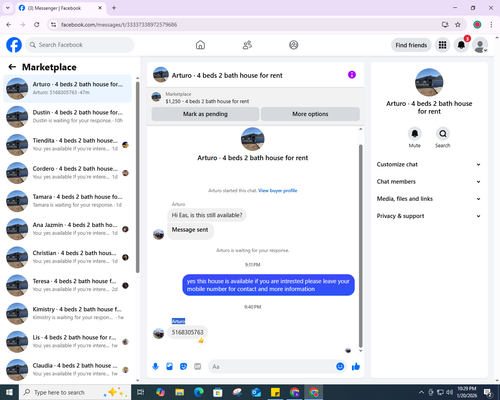The height and width of the screenshot is (400, 500).
Task: Click the house thumbnail in the chat header
Action: coord(161,75)
